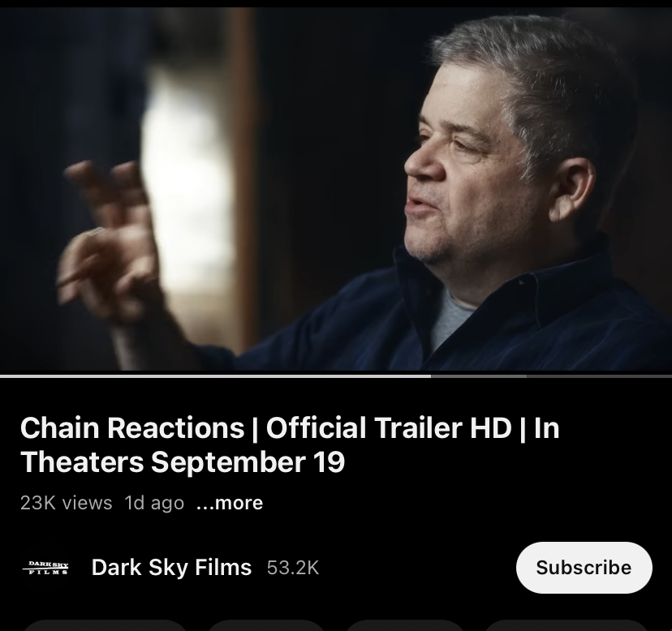The width and height of the screenshot is (672, 631).
Task: Click the 1d ago upload date
Action: 154,503
